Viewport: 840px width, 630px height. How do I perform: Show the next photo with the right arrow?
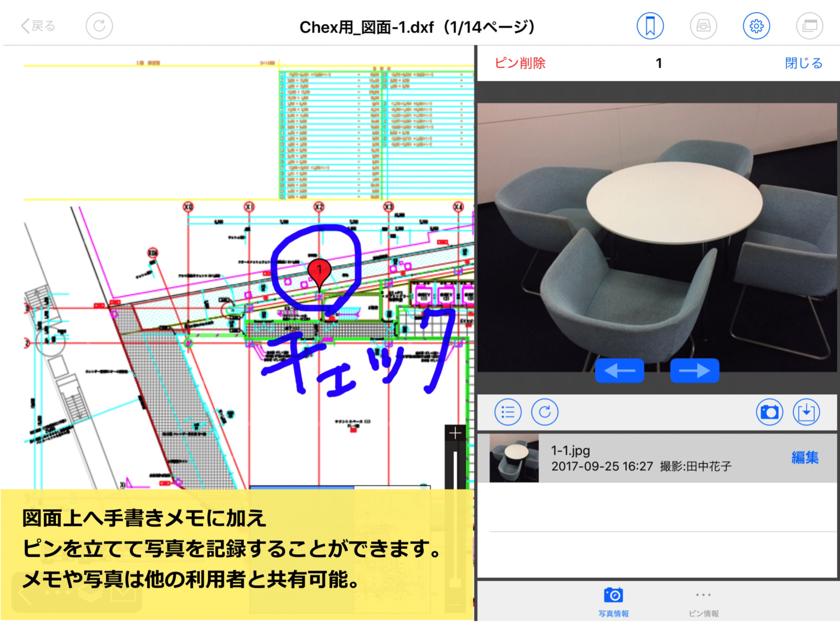click(x=695, y=370)
